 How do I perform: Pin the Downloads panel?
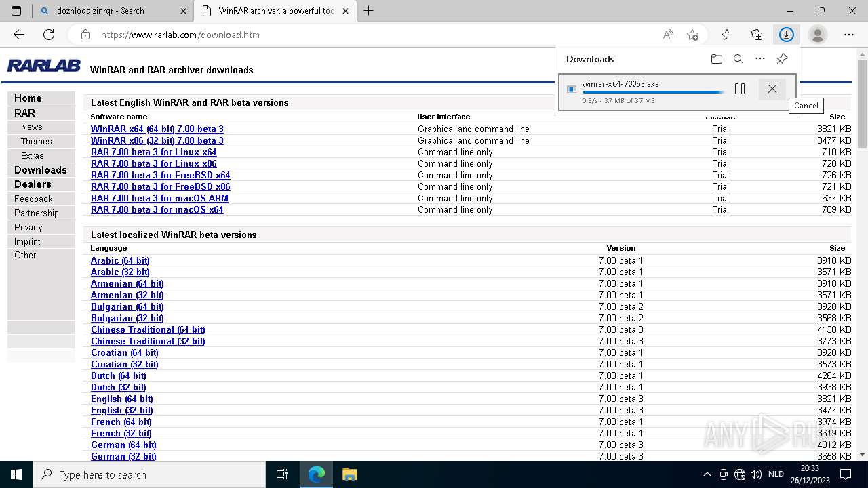pos(782,59)
